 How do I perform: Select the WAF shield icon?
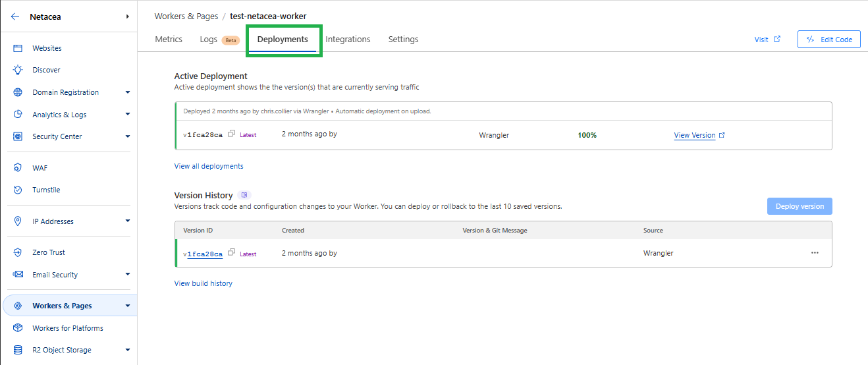click(x=18, y=168)
